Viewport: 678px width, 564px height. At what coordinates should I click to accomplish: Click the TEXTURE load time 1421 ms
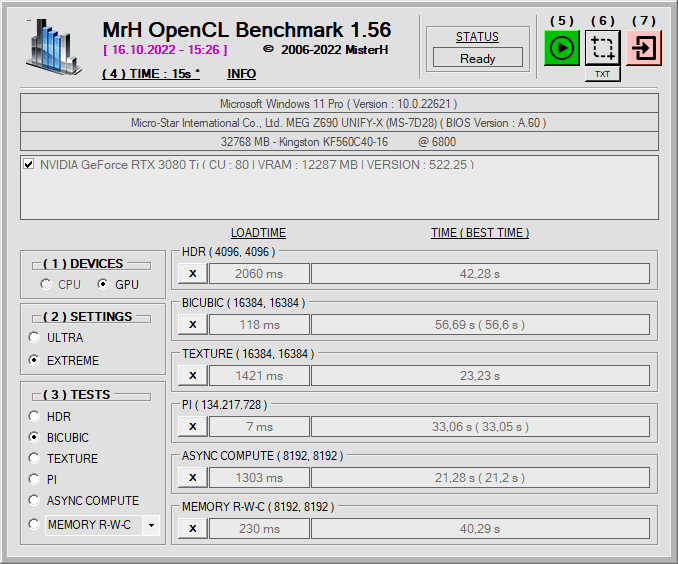259,375
